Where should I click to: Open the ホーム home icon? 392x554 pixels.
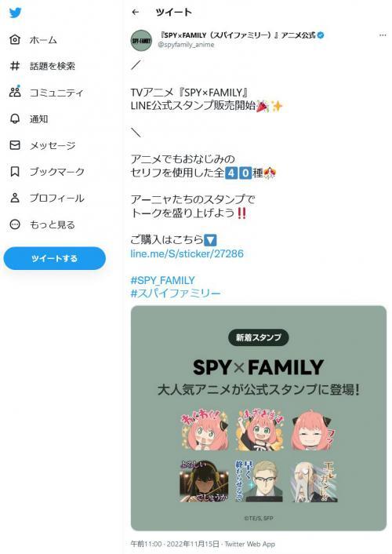[15, 39]
